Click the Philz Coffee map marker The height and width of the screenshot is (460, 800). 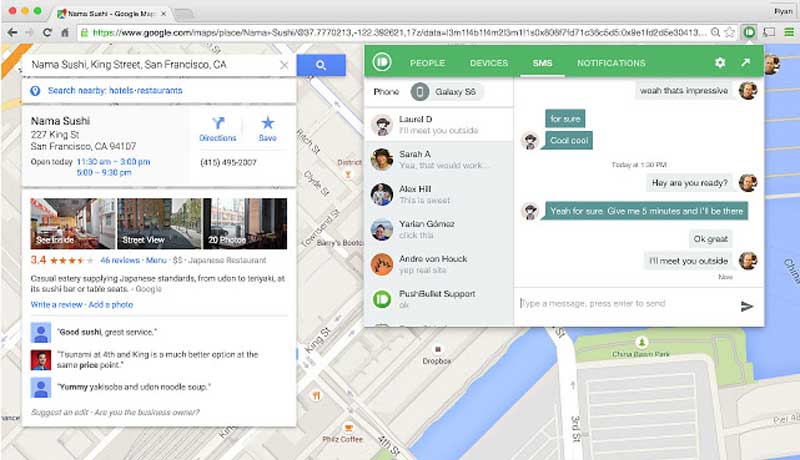[x=348, y=427]
